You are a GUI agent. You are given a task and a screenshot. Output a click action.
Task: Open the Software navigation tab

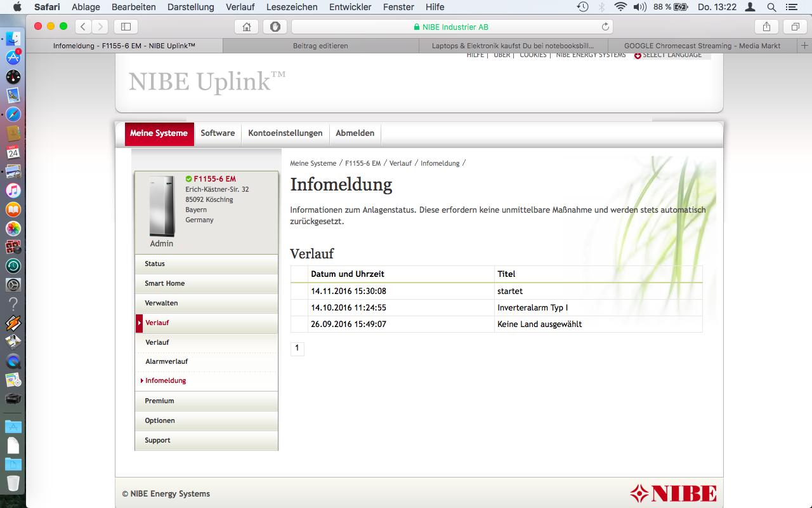tap(218, 133)
